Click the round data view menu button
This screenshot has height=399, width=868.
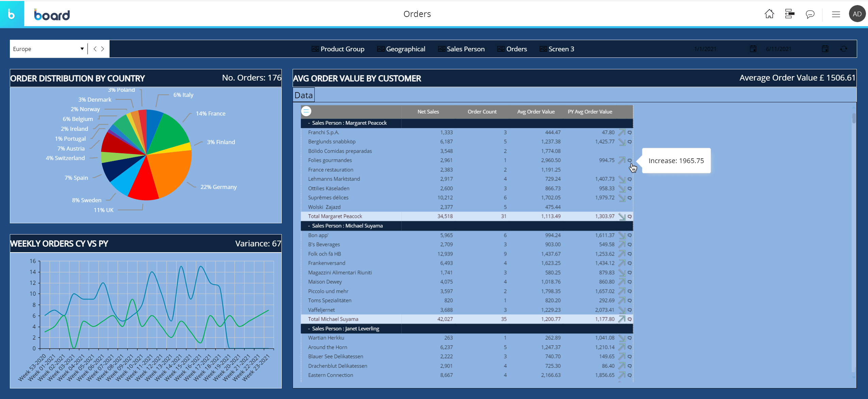pos(306,111)
